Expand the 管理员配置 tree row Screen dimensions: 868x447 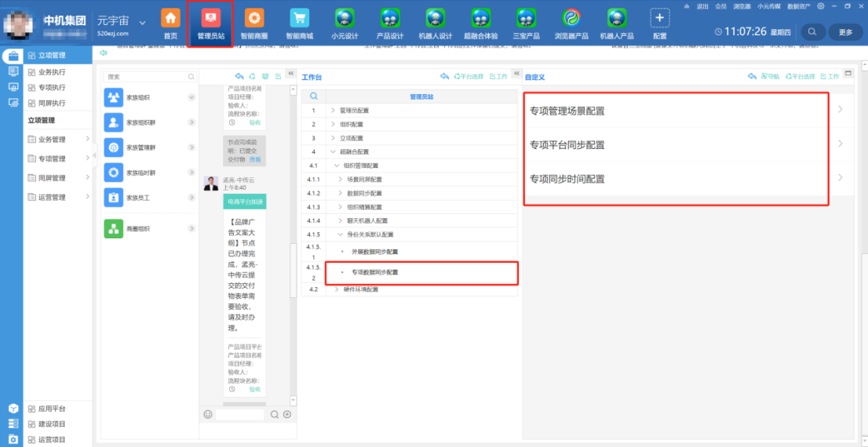tap(333, 111)
